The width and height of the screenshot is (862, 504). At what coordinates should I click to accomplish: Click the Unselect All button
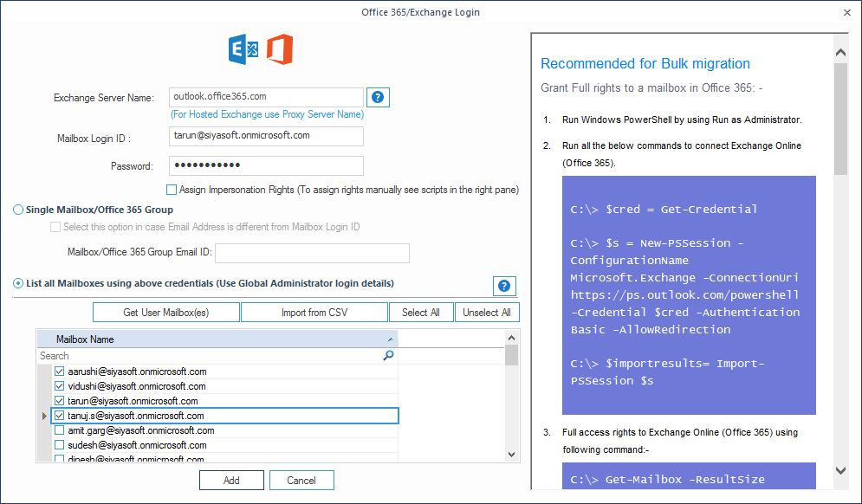tap(487, 312)
